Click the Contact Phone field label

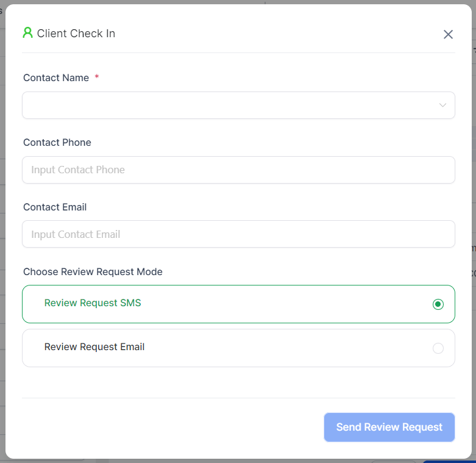point(57,143)
